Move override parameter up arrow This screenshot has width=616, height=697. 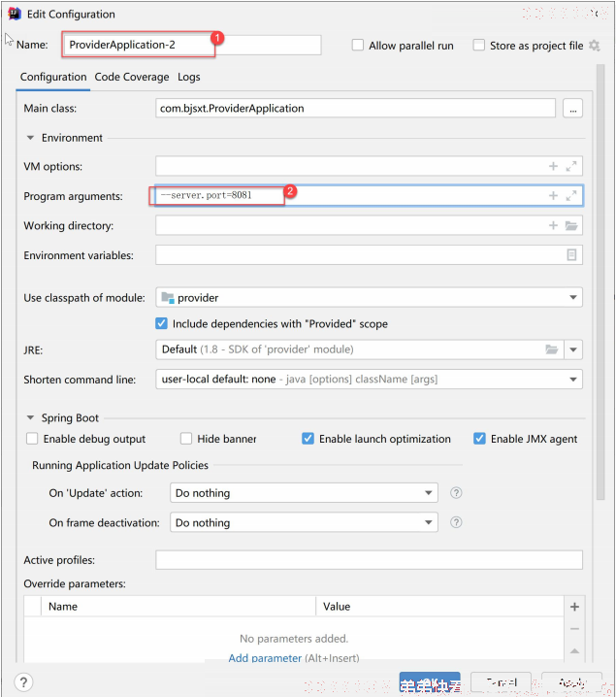pos(574,650)
